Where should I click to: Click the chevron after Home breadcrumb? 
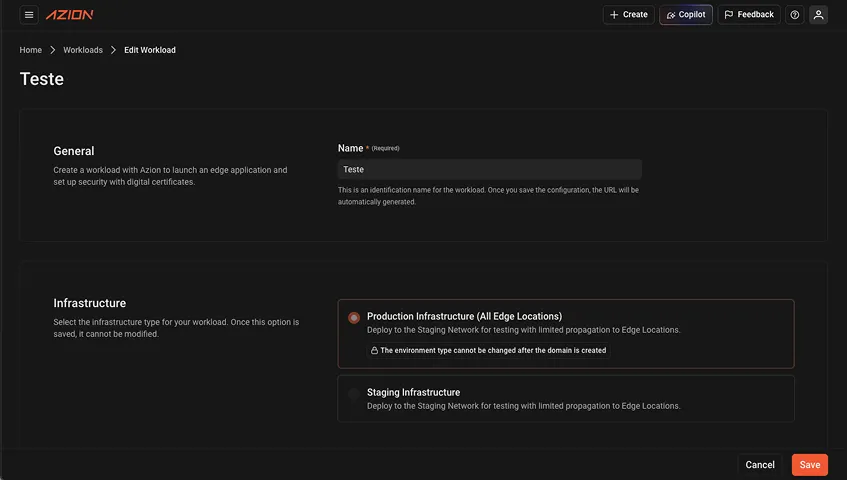(53, 50)
